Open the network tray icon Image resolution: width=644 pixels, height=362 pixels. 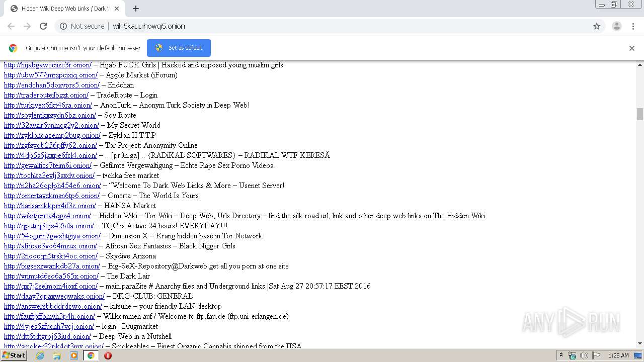pos(572,355)
